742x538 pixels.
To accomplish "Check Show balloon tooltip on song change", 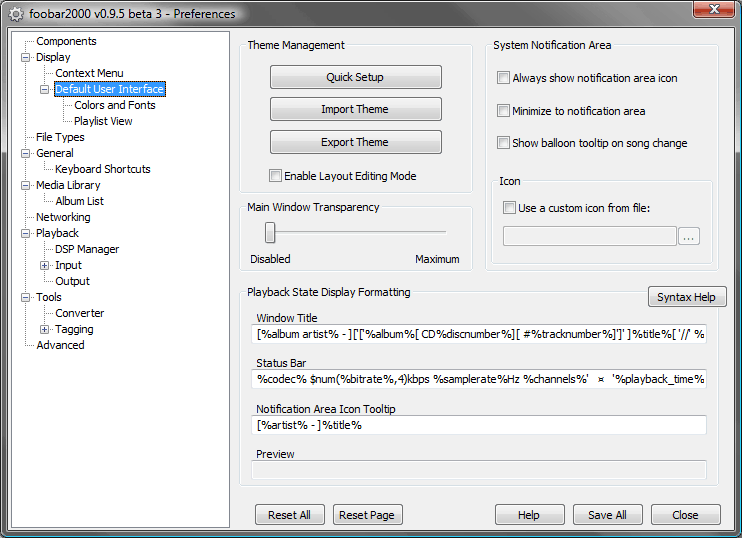I will (504, 143).
